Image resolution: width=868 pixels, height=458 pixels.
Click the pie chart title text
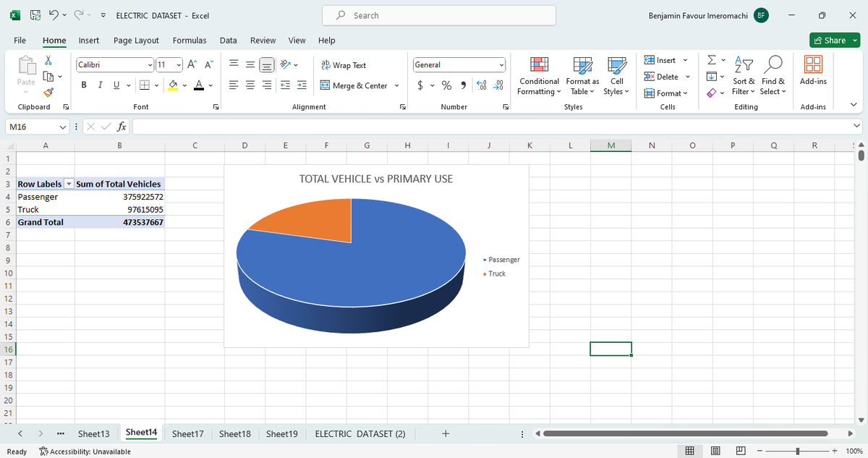click(x=376, y=179)
